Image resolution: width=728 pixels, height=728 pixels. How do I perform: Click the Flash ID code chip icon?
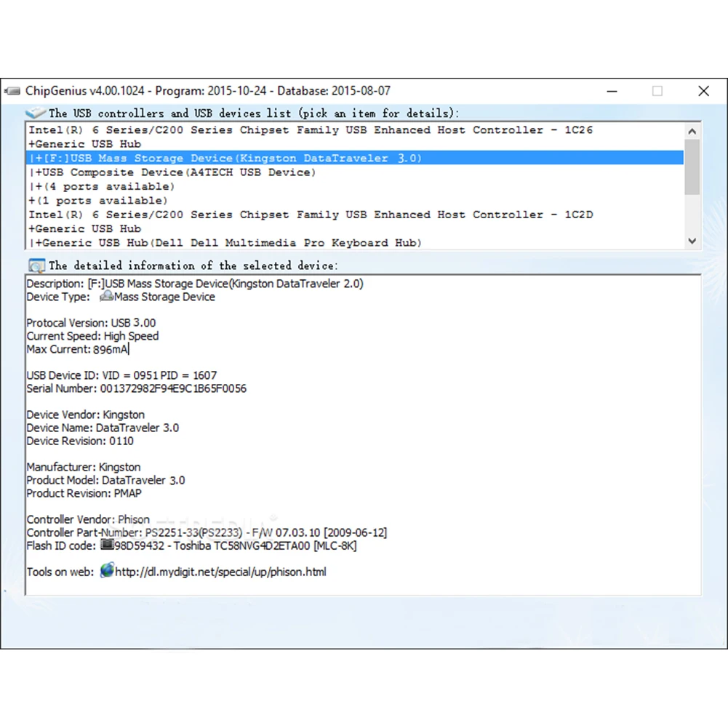107,545
